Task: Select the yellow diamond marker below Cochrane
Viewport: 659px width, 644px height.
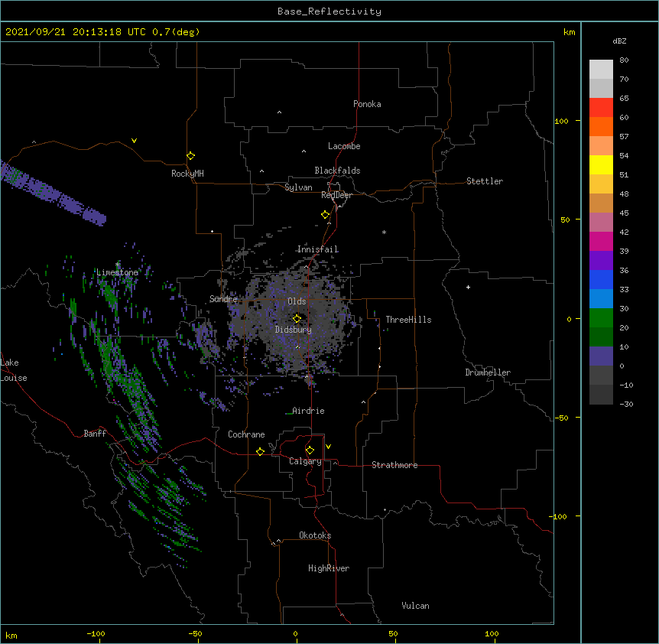Action: 260,451
